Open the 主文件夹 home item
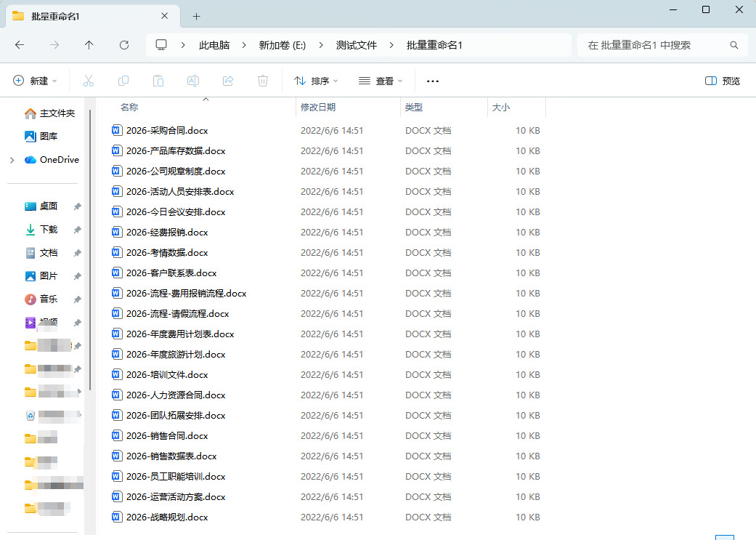Image resolution: width=756 pixels, height=540 pixels. pos(49,113)
